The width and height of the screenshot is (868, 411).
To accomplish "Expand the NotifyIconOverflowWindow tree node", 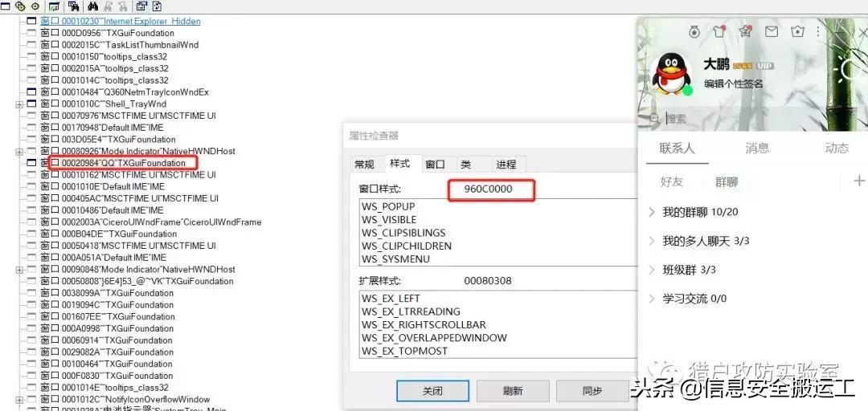I will [19, 400].
